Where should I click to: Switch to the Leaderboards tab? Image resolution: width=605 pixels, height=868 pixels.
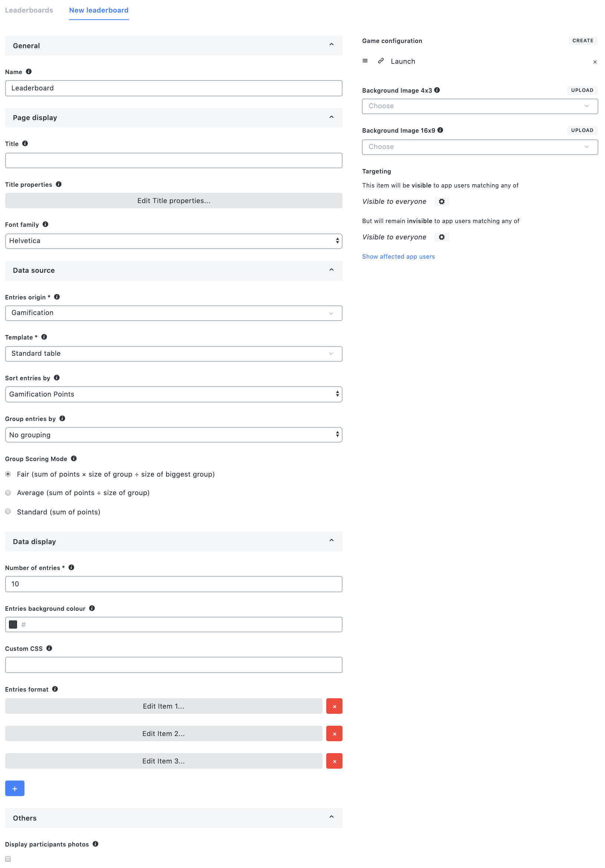point(29,10)
